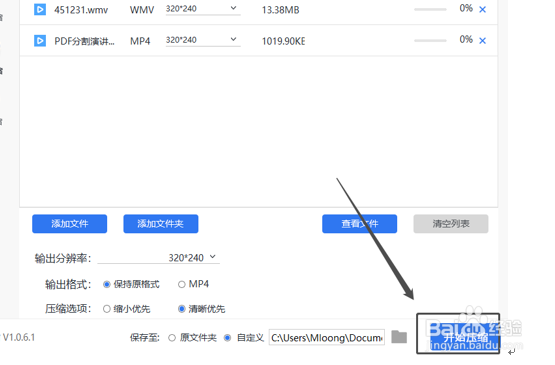Remove 451231.wmv with its X icon
Image resolution: width=555 pixels, height=365 pixels.
[x=482, y=10]
